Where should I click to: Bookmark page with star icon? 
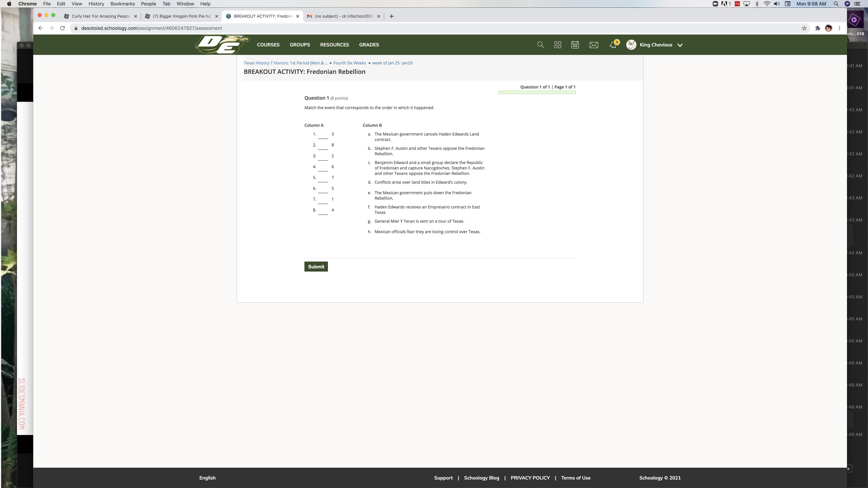pos(804,28)
